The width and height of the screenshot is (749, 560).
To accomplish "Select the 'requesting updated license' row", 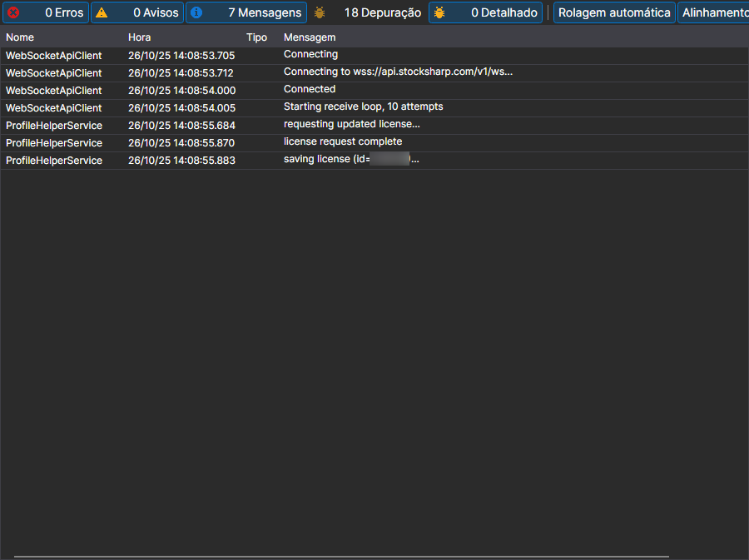I will click(374, 126).
